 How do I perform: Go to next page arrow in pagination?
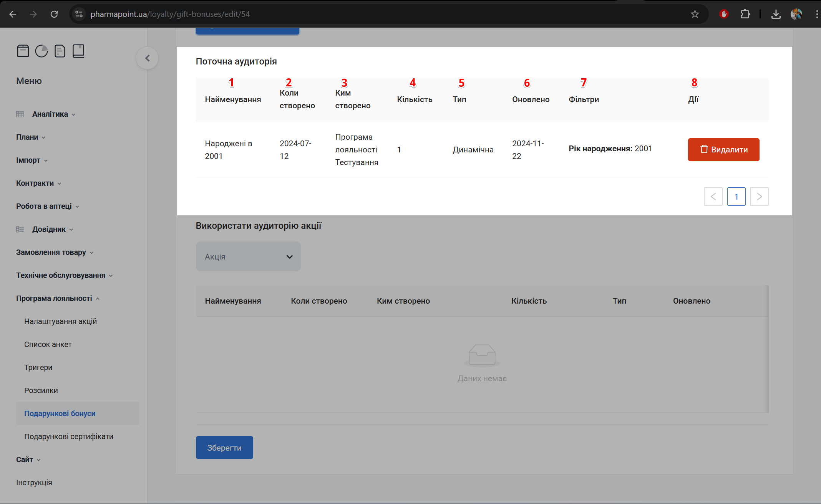point(759,197)
